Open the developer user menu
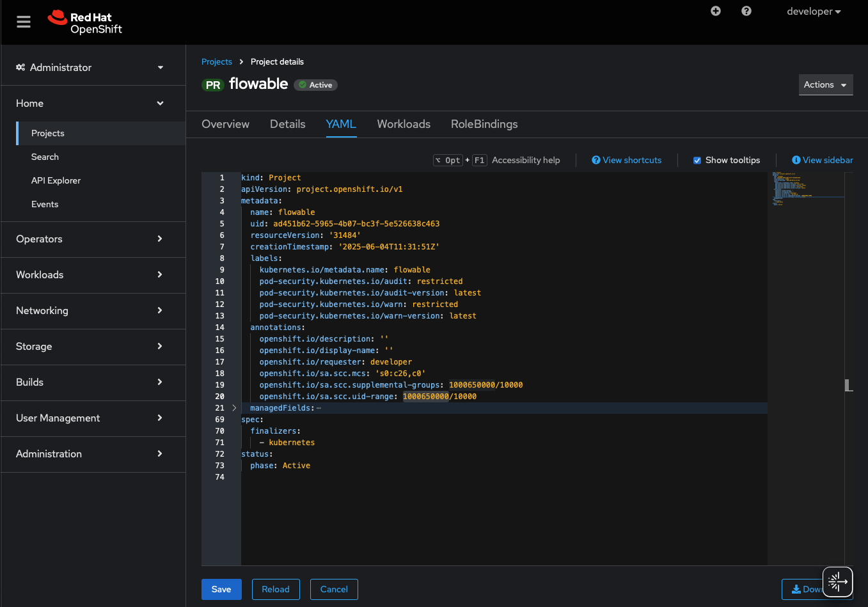The image size is (868, 607). [814, 12]
